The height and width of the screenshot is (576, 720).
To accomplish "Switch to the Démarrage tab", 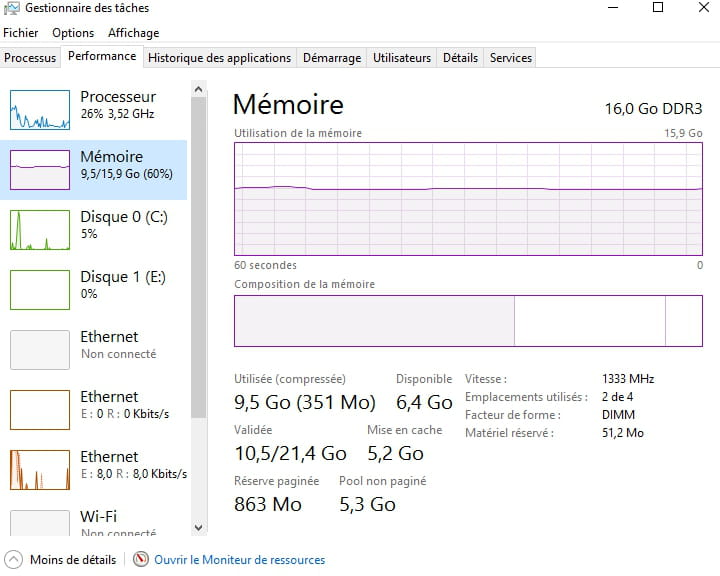I will (332, 58).
